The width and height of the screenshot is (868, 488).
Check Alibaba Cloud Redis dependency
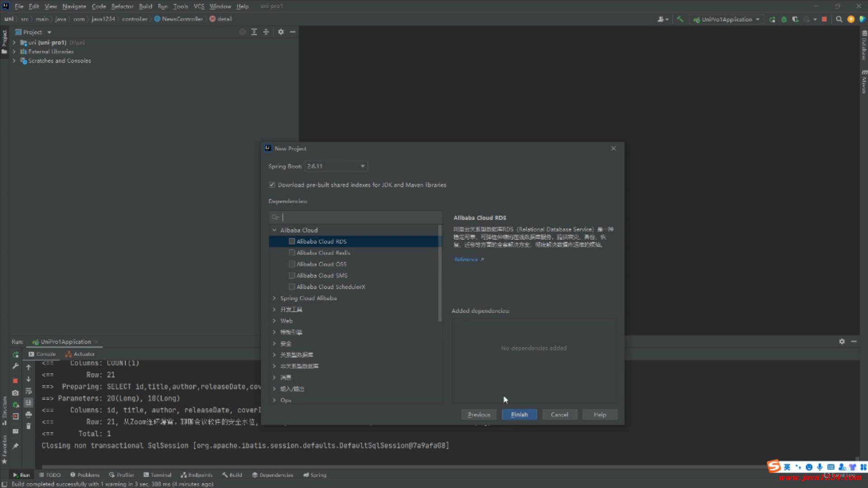292,253
